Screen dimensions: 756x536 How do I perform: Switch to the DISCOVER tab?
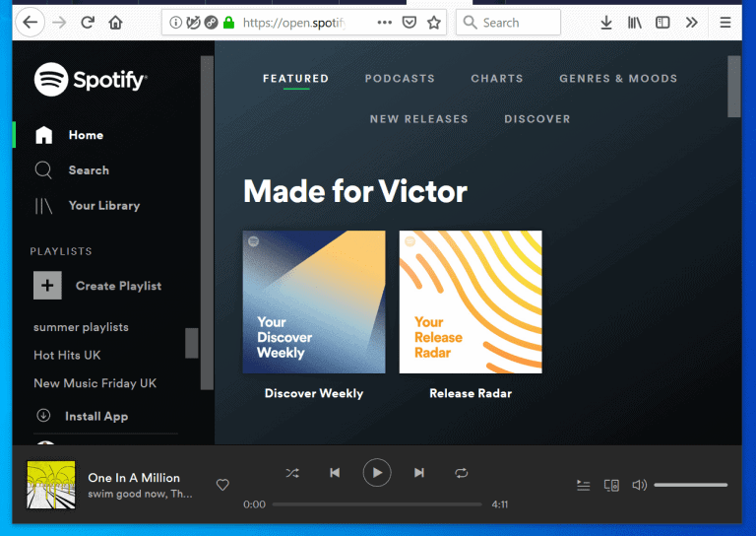pos(537,119)
